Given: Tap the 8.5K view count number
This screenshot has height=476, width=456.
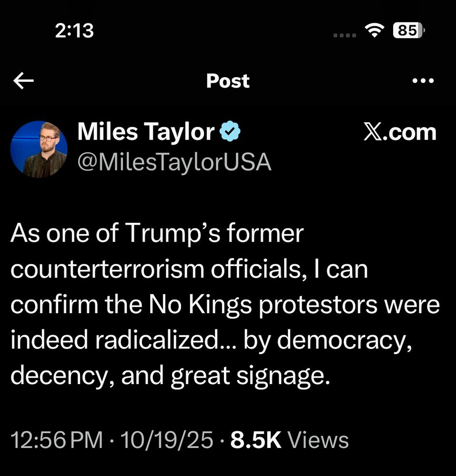Looking at the screenshot, I should [256, 441].
